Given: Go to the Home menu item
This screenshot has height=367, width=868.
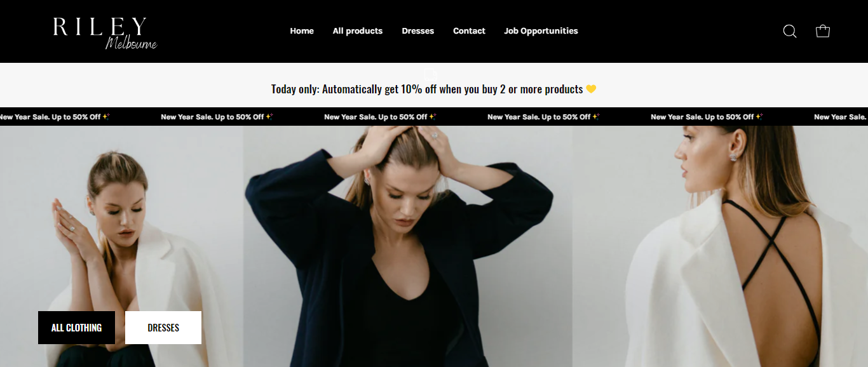Looking at the screenshot, I should (x=302, y=30).
